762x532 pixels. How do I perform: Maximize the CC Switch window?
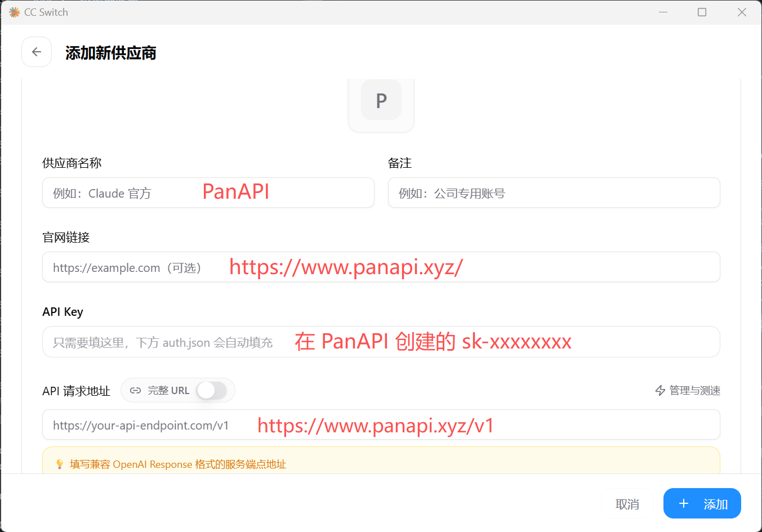coord(702,12)
